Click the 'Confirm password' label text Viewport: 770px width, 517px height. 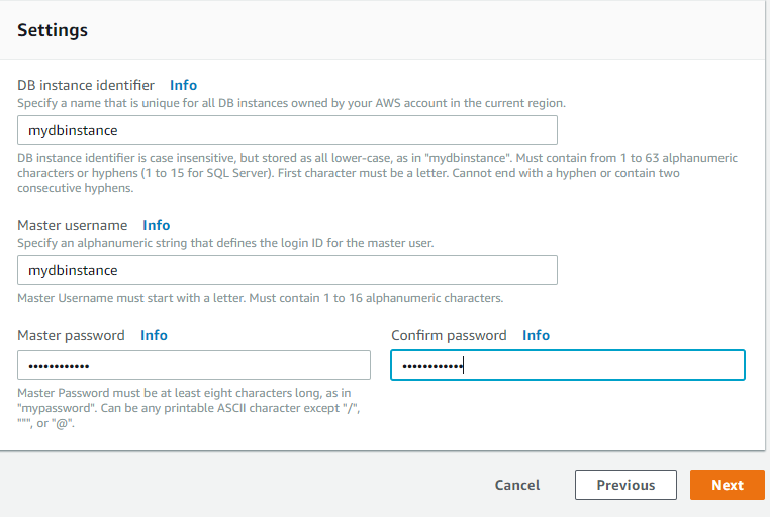tap(448, 335)
